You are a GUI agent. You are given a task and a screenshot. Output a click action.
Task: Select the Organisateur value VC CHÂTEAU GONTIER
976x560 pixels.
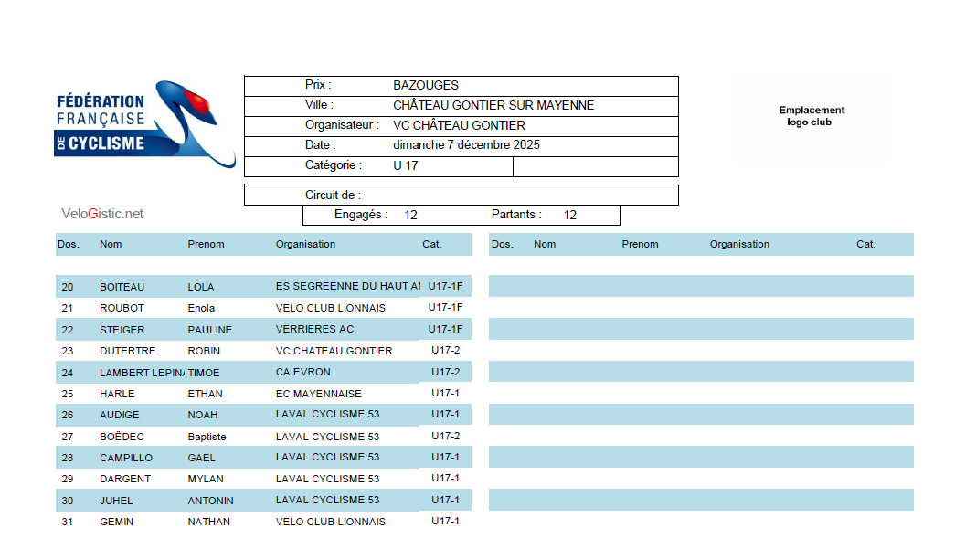(459, 125)
